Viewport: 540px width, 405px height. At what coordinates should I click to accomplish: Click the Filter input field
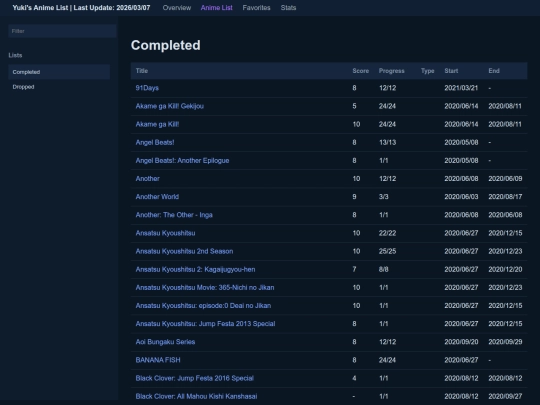62,31
